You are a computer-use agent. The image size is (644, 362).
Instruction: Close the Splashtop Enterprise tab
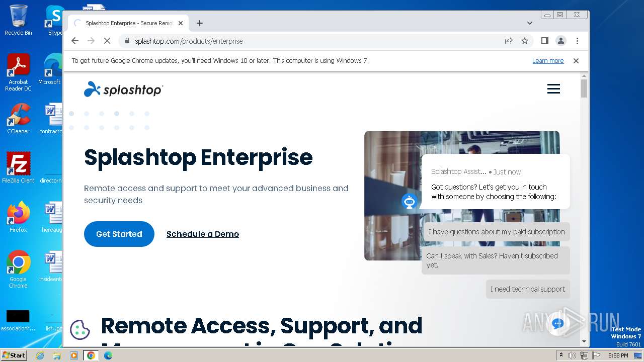click(181, 23)
